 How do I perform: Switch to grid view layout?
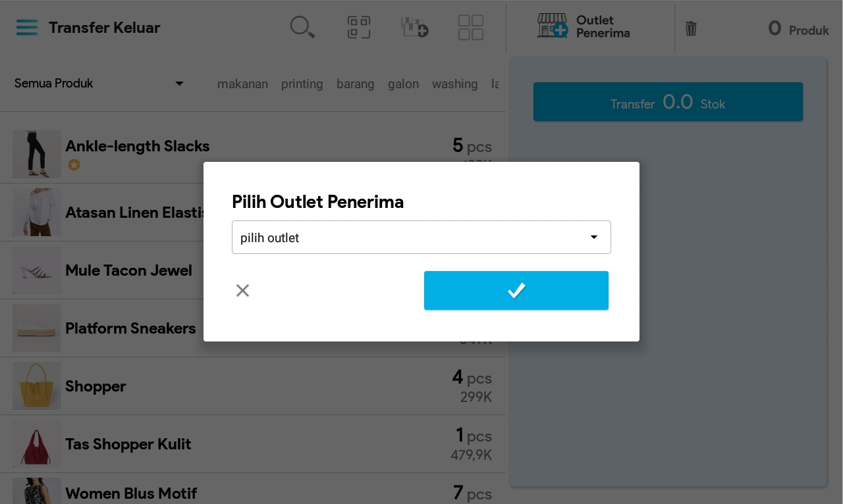tap(471, 28)
